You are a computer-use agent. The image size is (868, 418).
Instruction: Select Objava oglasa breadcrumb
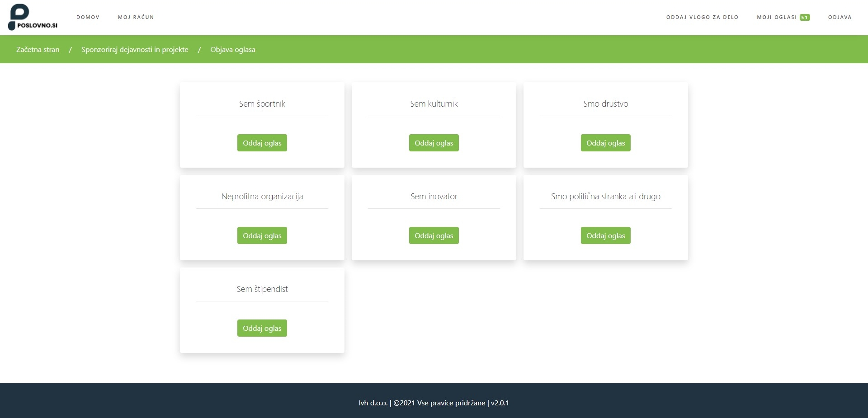click(232, 49)
